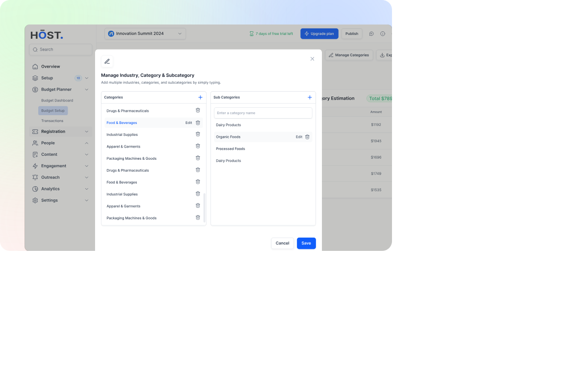Click the Engagement lightning icon
588x392 pixels.
35,166
